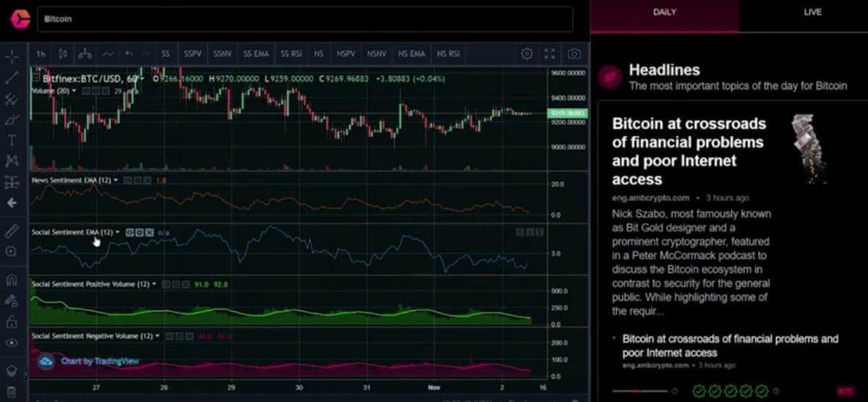Hide the Volume (20) indicator eye
This screenshot has width=868, height=402.
(85, 91)
